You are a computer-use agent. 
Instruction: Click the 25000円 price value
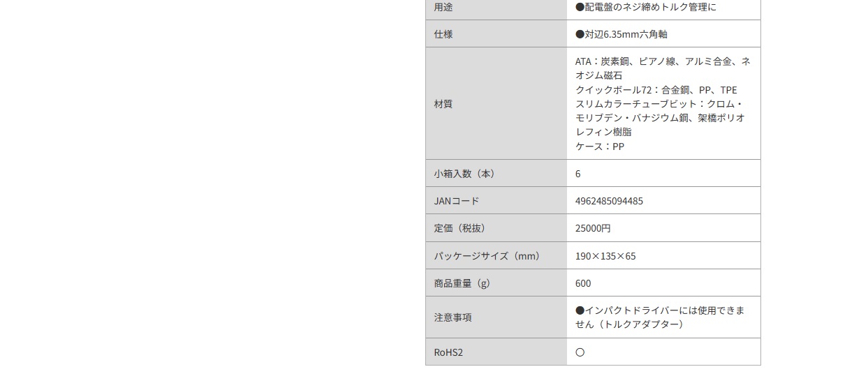tap(593, 228)
